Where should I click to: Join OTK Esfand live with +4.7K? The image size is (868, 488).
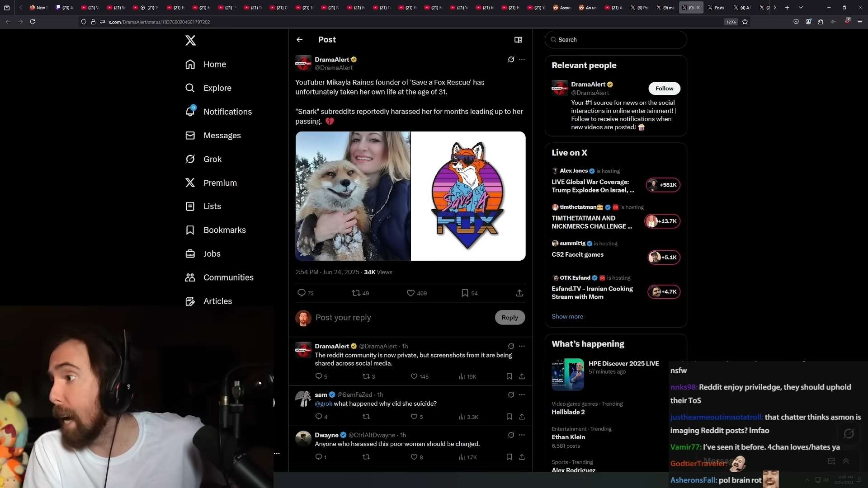click(664, 291)
